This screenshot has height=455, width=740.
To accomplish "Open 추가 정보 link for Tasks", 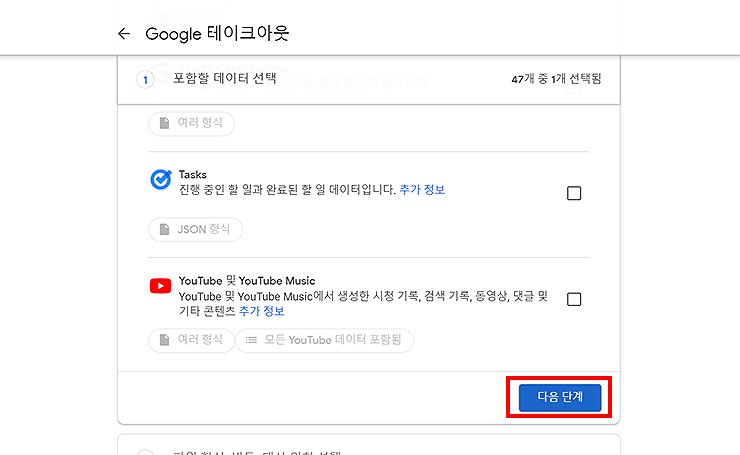I will point(422,190).
